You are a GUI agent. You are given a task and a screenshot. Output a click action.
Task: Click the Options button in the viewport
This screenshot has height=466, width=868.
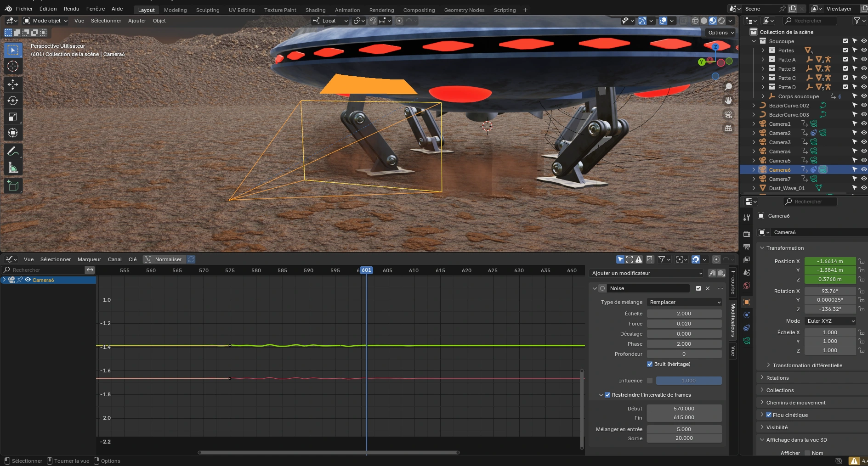coord(720,33)
